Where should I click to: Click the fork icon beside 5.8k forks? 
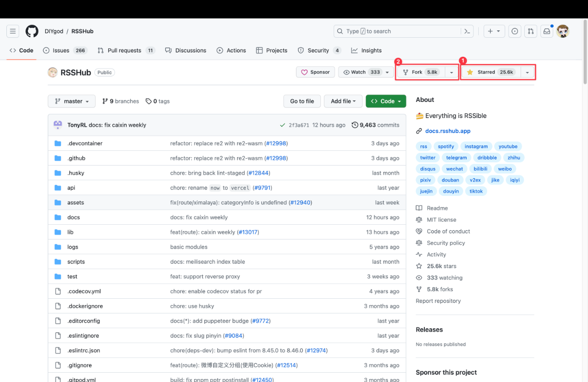point(419,289)
